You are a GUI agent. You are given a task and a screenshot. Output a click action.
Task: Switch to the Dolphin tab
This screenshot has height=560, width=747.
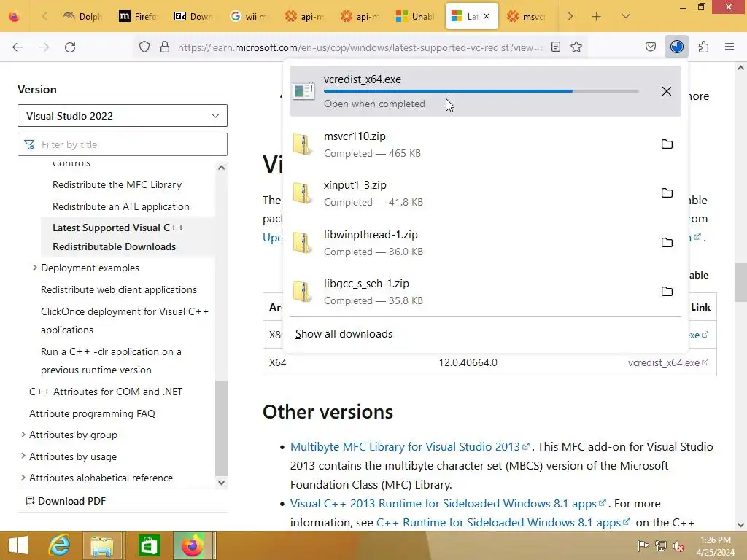pyautogui.click(x=83, y=16)
